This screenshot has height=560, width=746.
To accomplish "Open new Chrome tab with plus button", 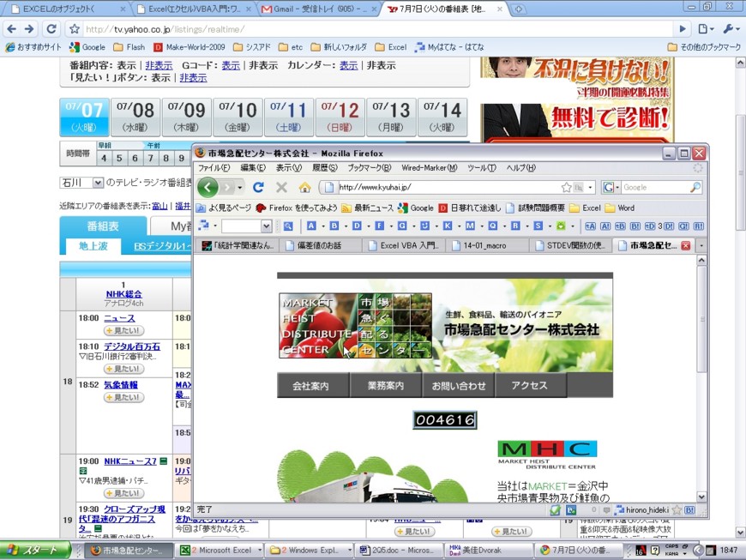I will [519, 9].
